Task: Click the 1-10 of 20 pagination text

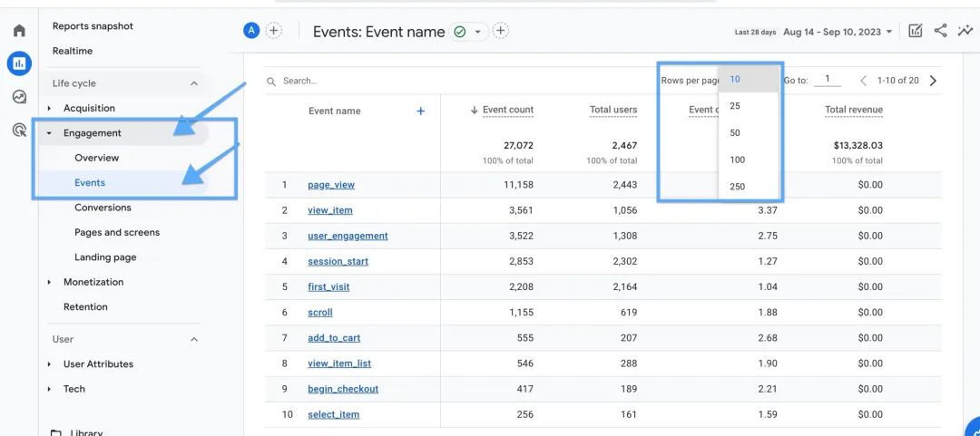Action: tap(898, 81)
